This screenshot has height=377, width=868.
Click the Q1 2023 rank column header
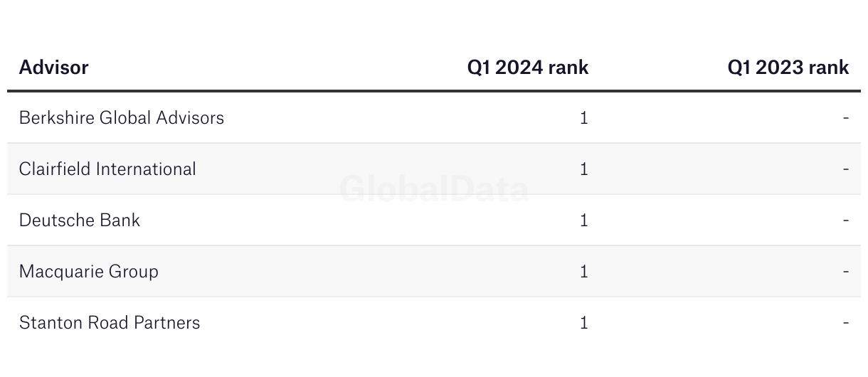[x=788, y=68]
